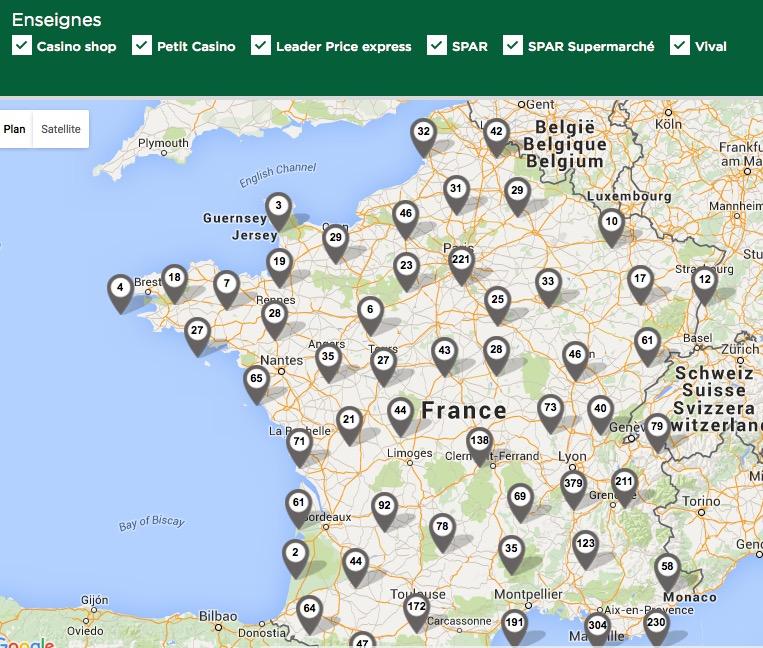Click the Luxembourg country label

coord(629,196)
